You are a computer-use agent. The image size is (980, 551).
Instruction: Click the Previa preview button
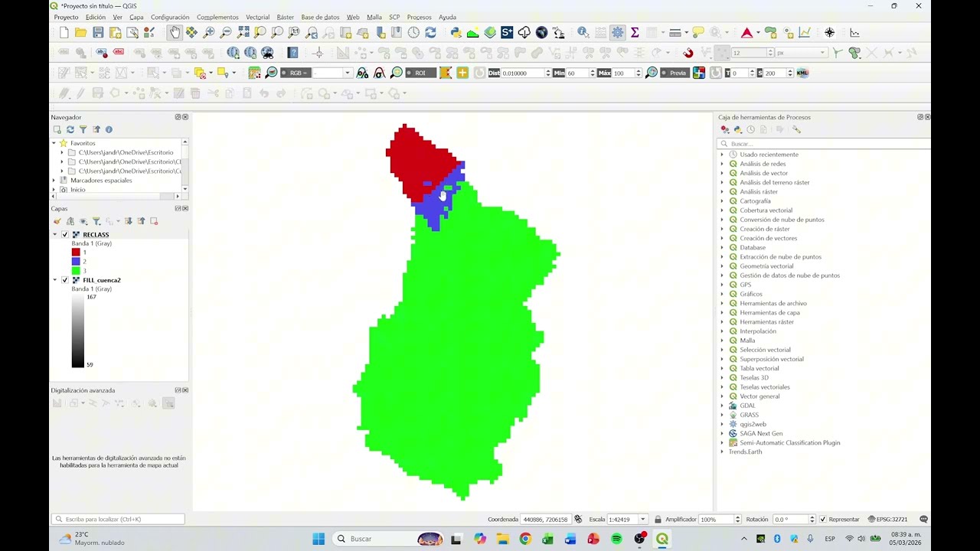[x=674, y=73]
